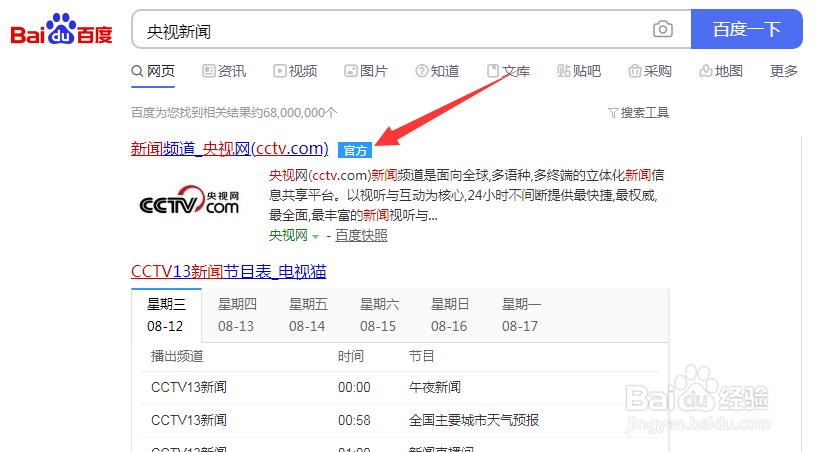Viewport: 815px width, 452px height.
Task: Go to the 贴吧 tab
Action: (579, 71)
